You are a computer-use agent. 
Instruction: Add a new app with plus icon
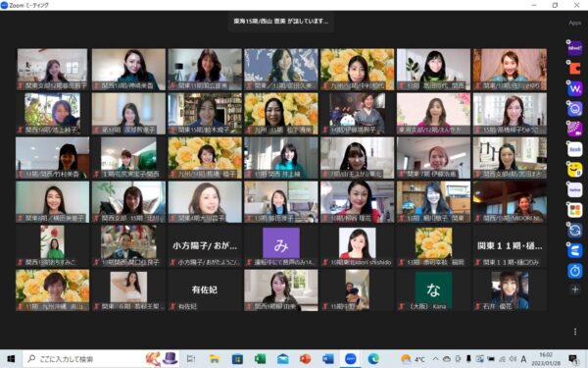click(575, 289)
